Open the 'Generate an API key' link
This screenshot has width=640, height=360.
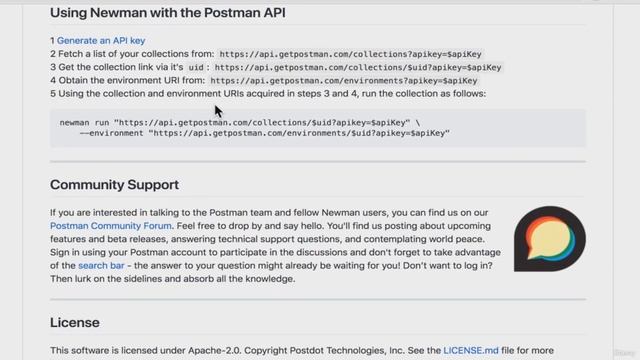[101, 40]
